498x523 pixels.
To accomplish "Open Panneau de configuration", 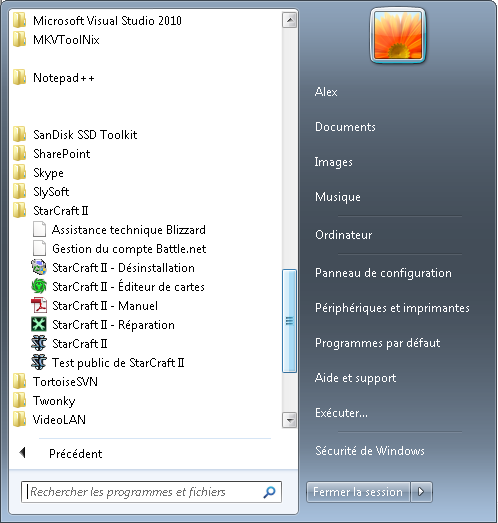I will coord(383,273).
